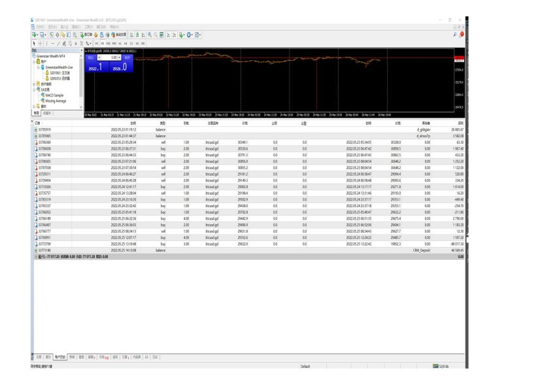Click the New Order toolbar button
Image resolution: width=555 pixels, height=392 pixels.
pos(86,35)
